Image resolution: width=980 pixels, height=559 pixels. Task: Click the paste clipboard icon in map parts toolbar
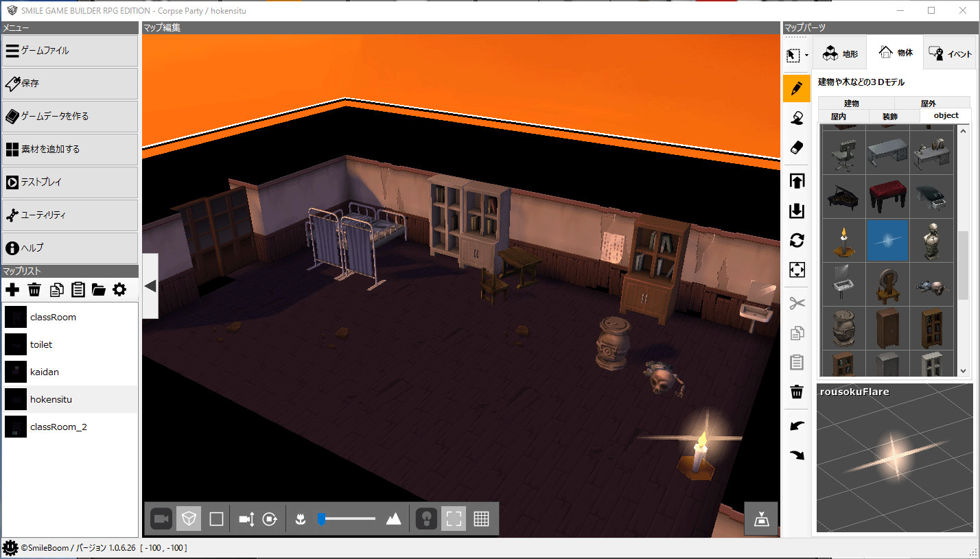(797, 363)
